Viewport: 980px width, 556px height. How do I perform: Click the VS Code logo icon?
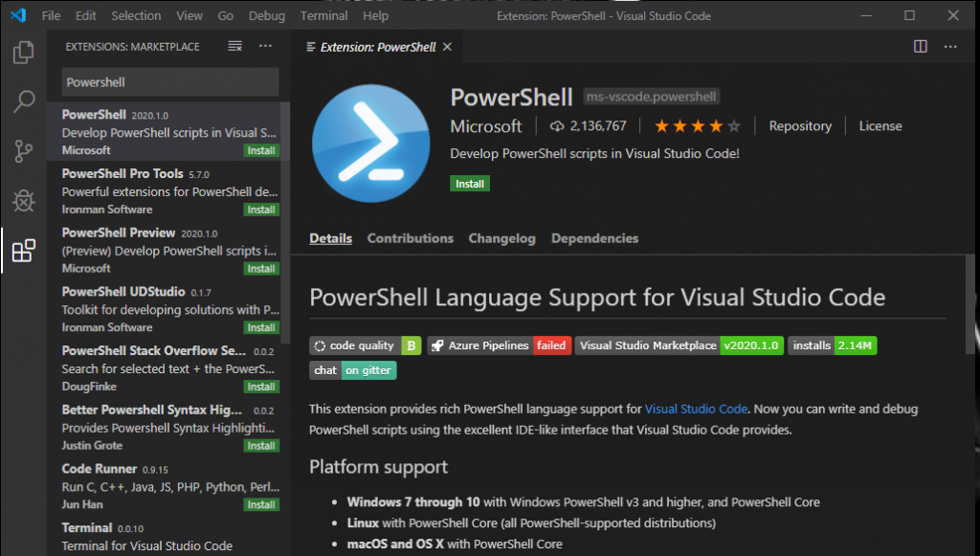pyautogui.click(x=18, y=15)
